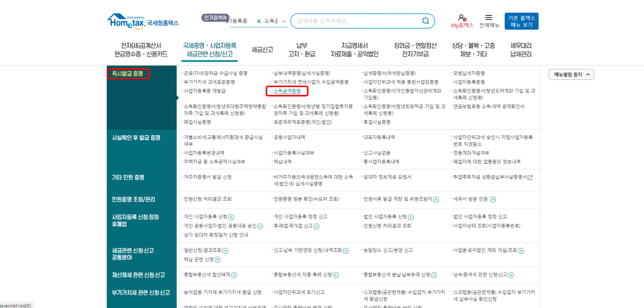Expand plus icon beside 상속·증여세 관련 신청·신고
644x308 pixels.
click(511, 275)
